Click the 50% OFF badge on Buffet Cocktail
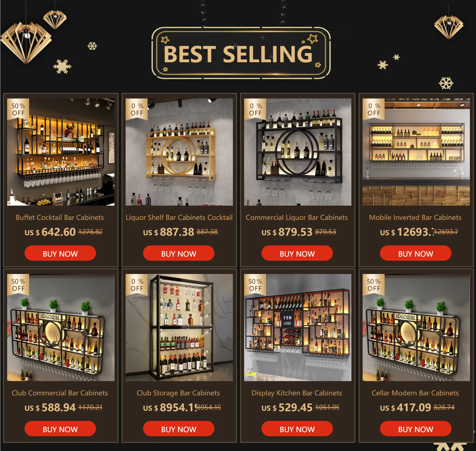 [18, 109]
